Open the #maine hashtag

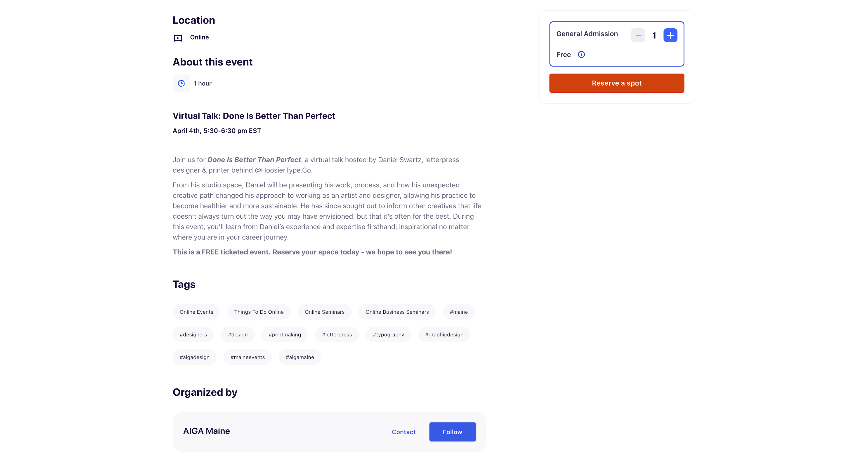point(459,312)
